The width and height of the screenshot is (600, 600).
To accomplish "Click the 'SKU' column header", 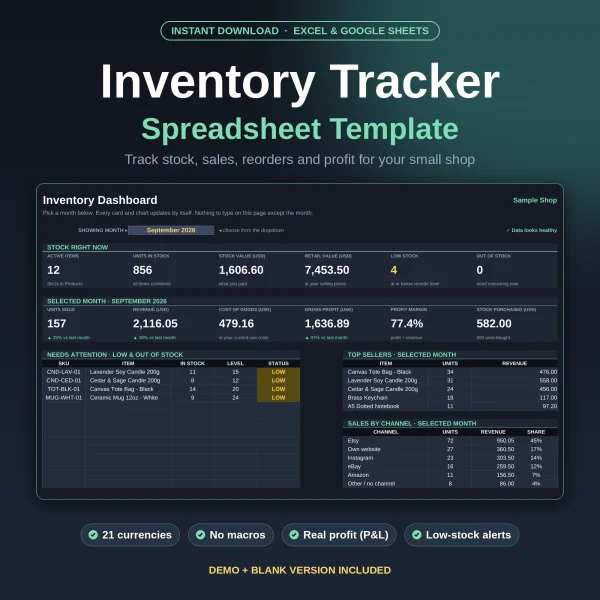I will pos(64,364).
